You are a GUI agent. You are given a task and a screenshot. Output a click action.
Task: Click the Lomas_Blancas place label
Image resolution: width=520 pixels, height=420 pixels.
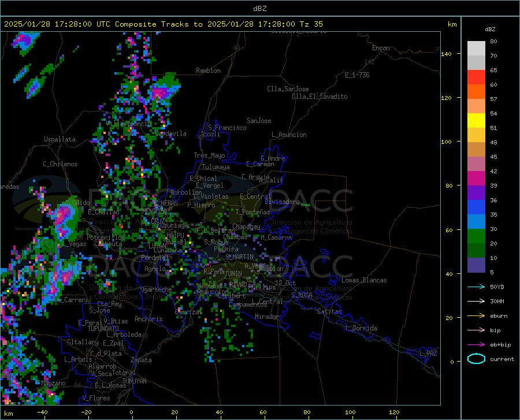tap(364, 280)
